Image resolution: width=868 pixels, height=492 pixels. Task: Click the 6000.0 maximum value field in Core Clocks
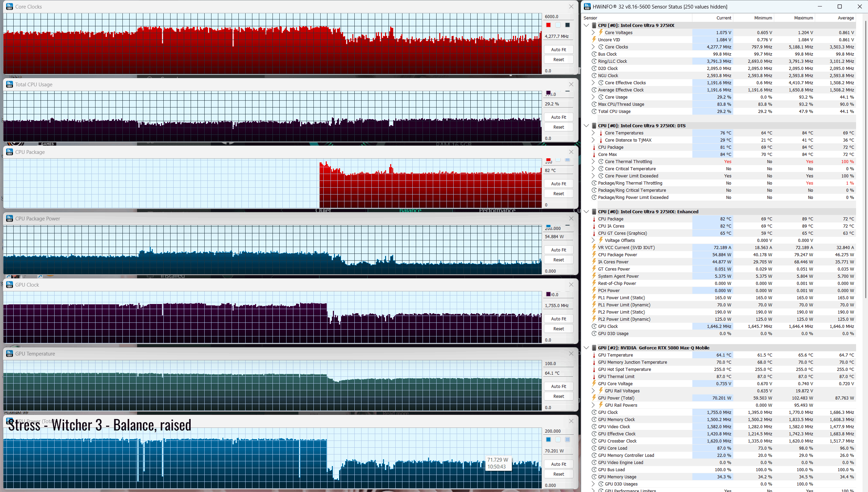[x=558, y=16]
